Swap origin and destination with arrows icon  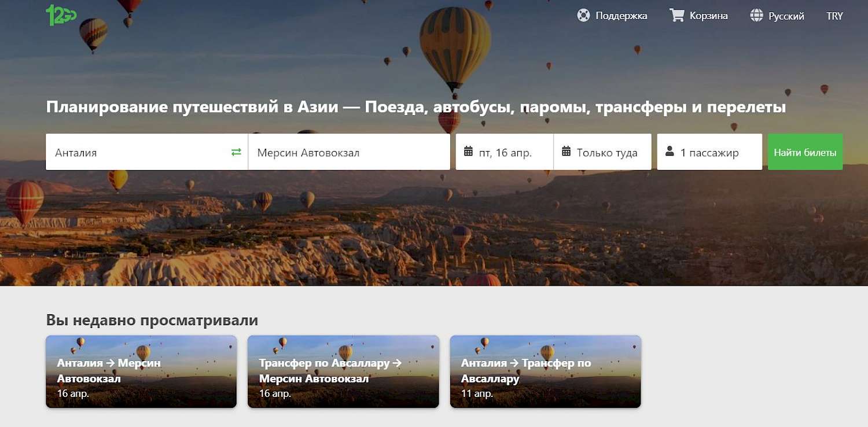pyautogui.click(x=236, y=152)
